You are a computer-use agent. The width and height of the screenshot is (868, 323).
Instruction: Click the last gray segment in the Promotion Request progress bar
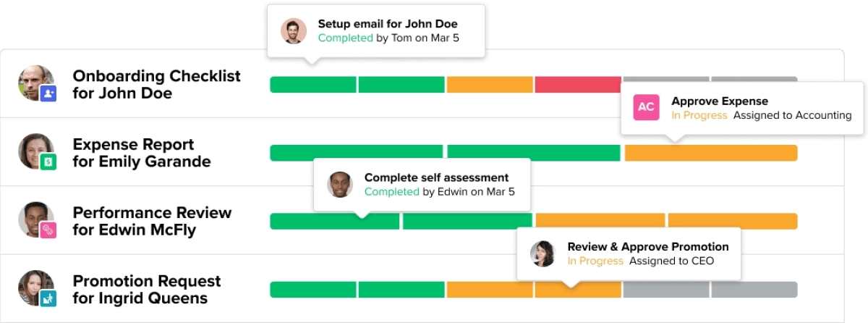coord(754,290)
